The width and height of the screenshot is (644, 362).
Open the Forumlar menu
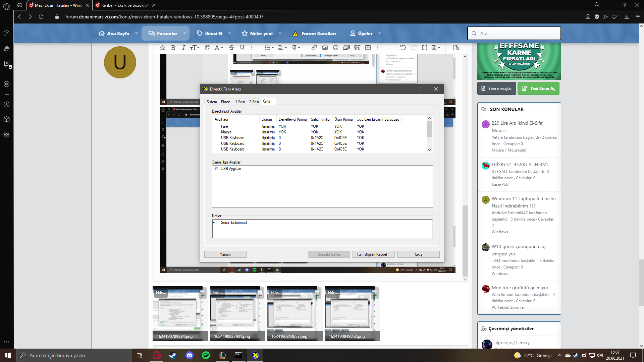click(x=167, y=34)
